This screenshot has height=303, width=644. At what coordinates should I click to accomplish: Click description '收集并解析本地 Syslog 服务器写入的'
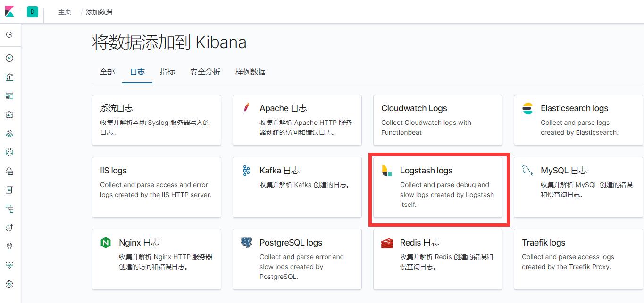pos(155,123)
